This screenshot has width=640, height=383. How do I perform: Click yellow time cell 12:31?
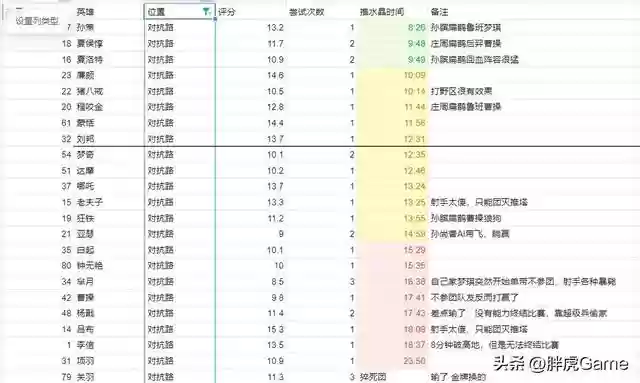tap(414, 139)
